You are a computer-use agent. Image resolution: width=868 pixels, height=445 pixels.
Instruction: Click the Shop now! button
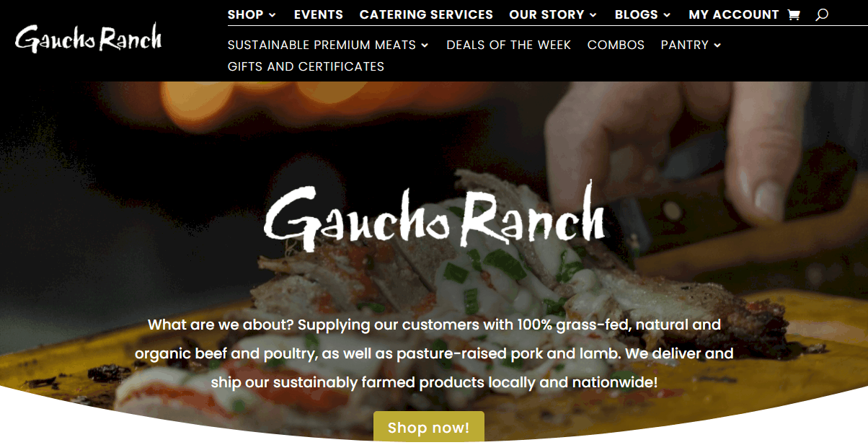tap(429, 427)
